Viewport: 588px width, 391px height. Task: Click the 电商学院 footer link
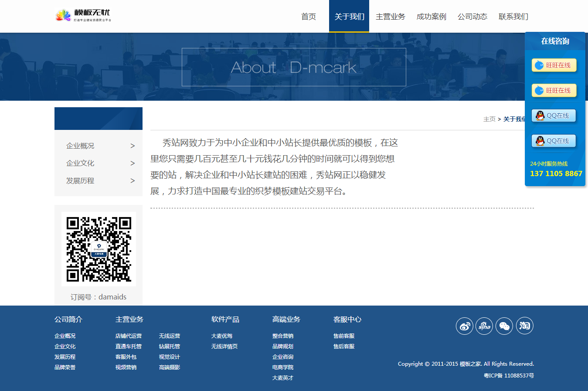click(x=283, y=367)
